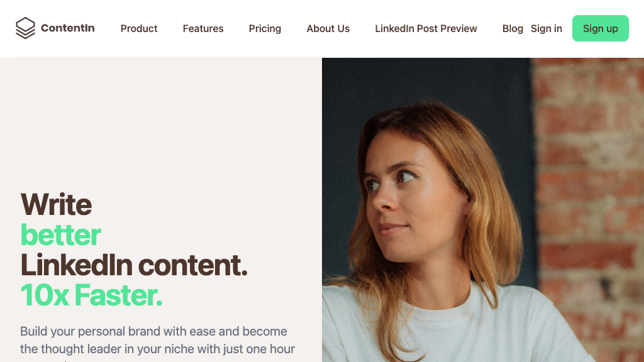The height and width of the screenshot is (362, 644).
Task: Click the Sign in link
Action: tap(547, 28)
